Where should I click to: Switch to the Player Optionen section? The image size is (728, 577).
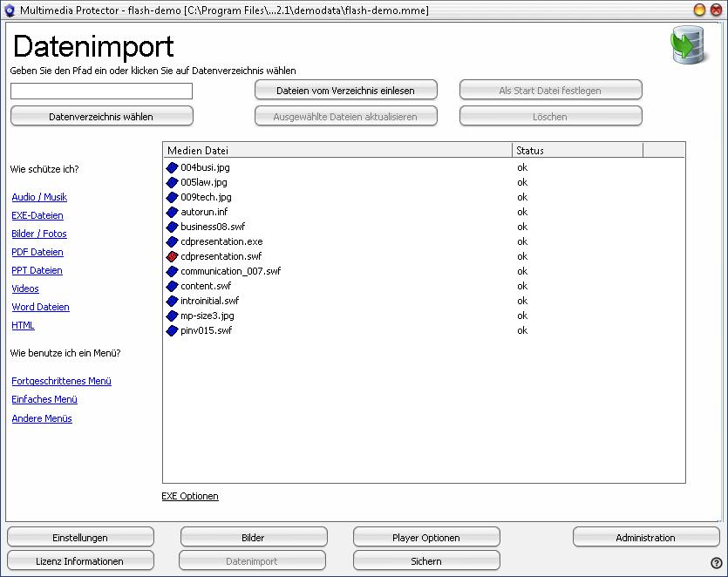tap(426, 538)
